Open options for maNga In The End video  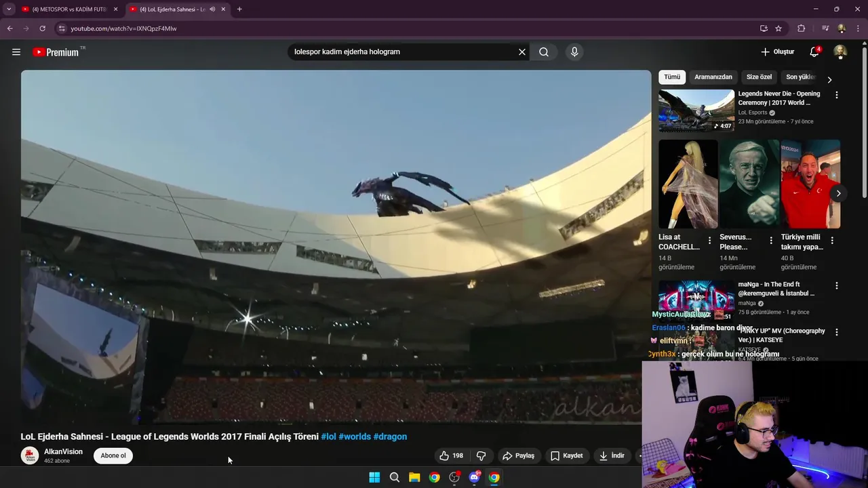[836, 286]
